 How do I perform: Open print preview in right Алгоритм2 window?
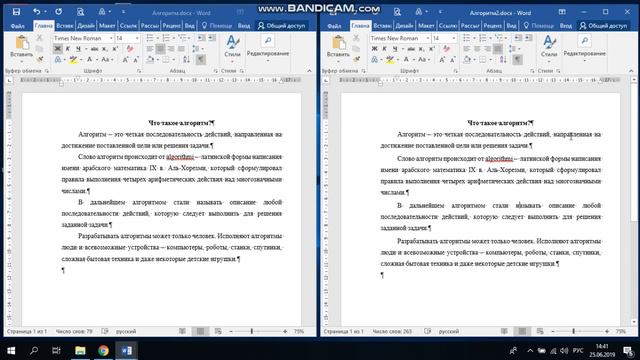(x=397, y=12)
